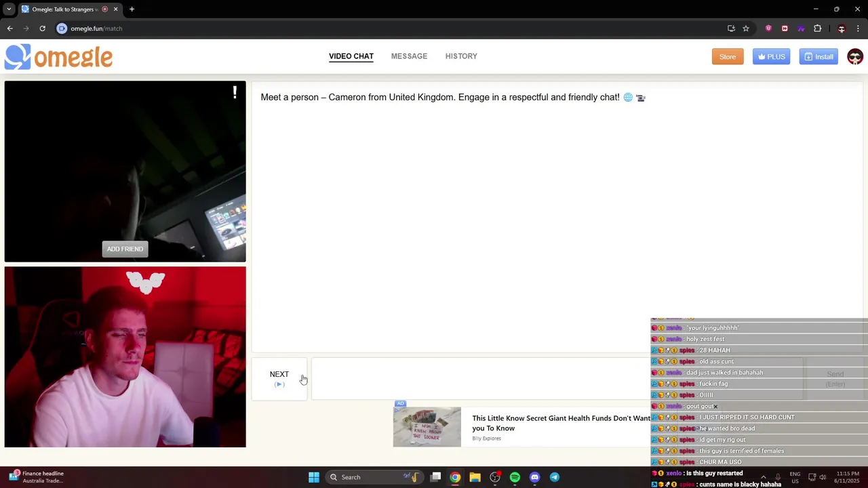868x488 pixels.
Task: Click the Install app button
Action: tap(818, 57)
